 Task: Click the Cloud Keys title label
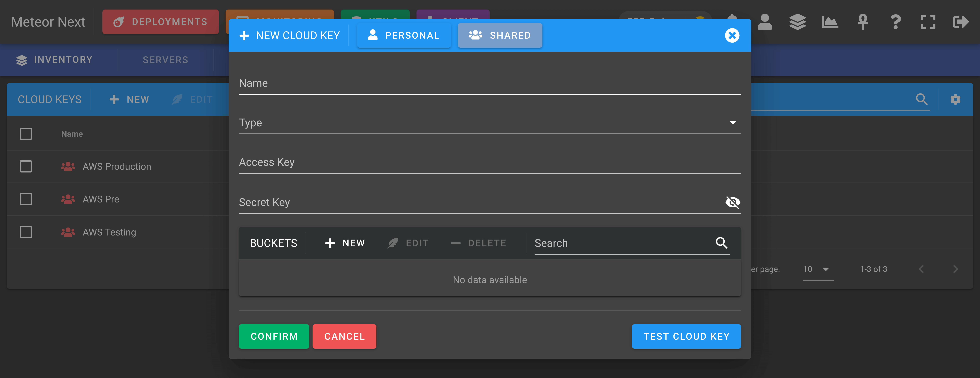click(x=50, y=100)
